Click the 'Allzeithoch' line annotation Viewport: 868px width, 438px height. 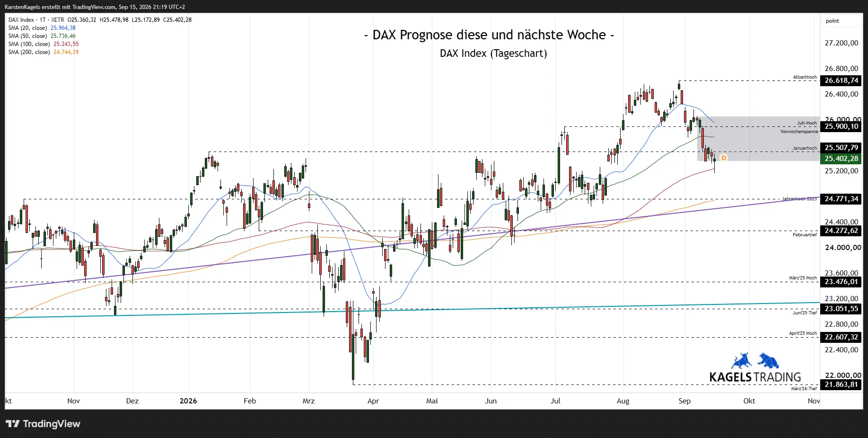(805, 77)
